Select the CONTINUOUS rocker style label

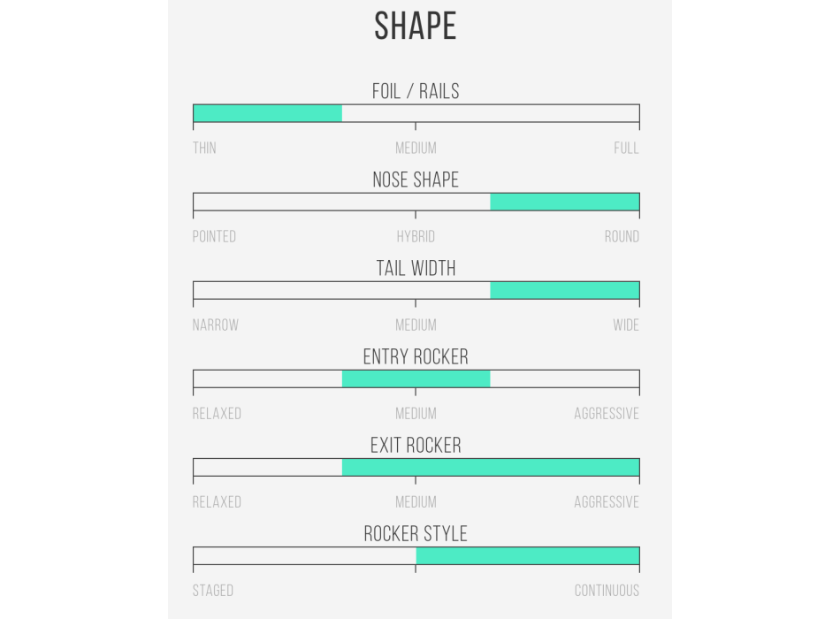click(607, 590)
